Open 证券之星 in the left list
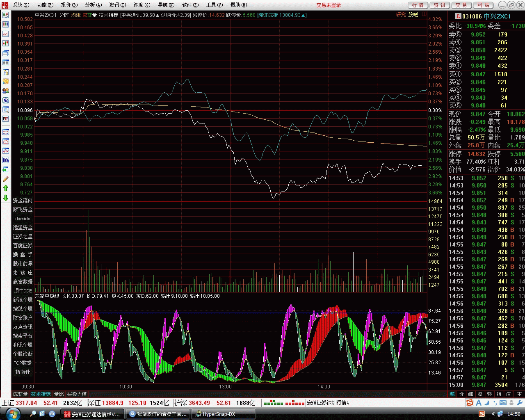Viewport: 525px width, 420px height. (23, 237)
